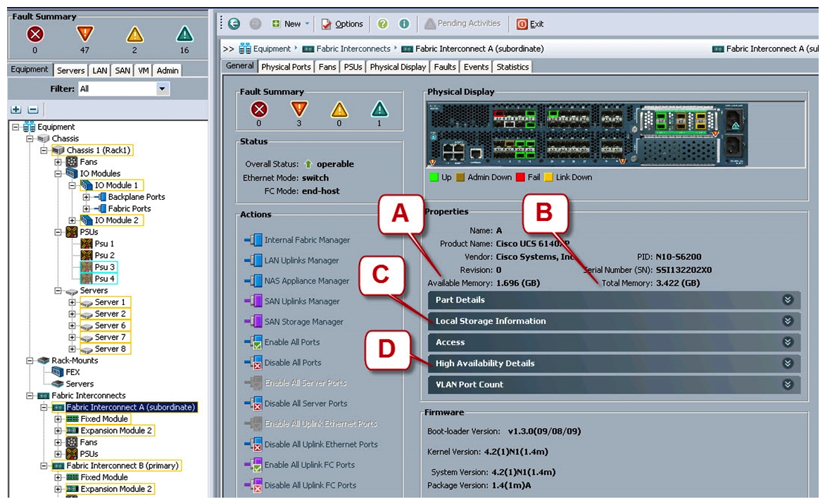Open the Filter dropdown set to All

click(123, 89)
